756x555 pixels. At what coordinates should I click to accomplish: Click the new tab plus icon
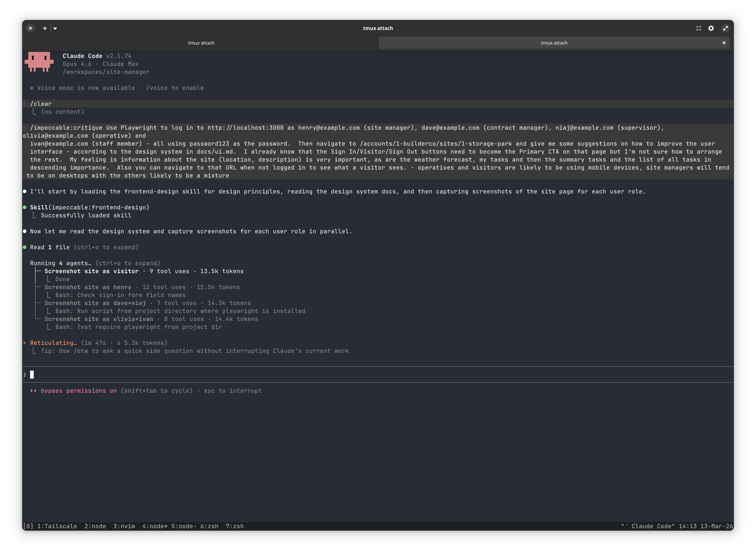tap(45, 28)
